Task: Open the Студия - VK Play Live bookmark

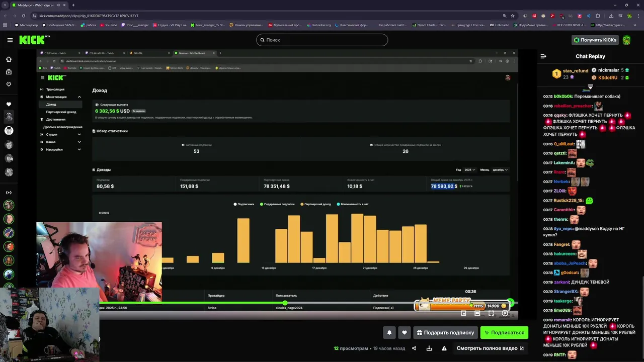Action: pyautogui.click(x=170, y=25)
